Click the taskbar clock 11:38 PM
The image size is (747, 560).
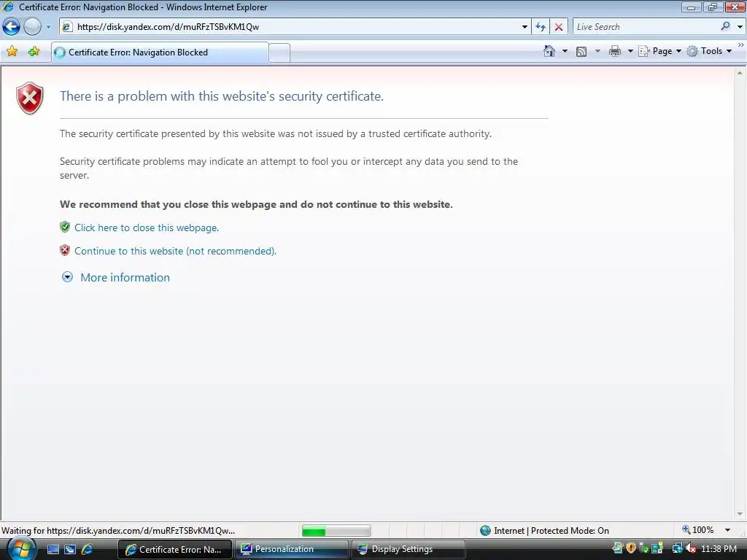[719, 549]
